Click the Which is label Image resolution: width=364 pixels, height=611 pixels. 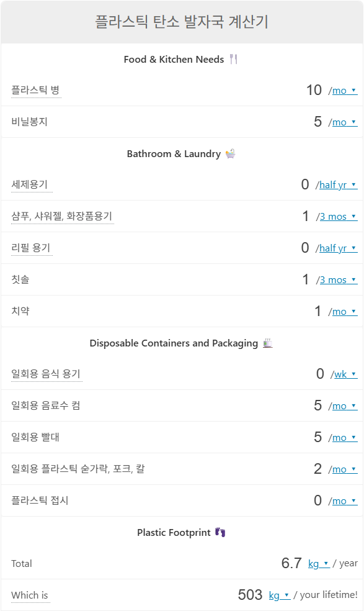click(x=30, y=595)
